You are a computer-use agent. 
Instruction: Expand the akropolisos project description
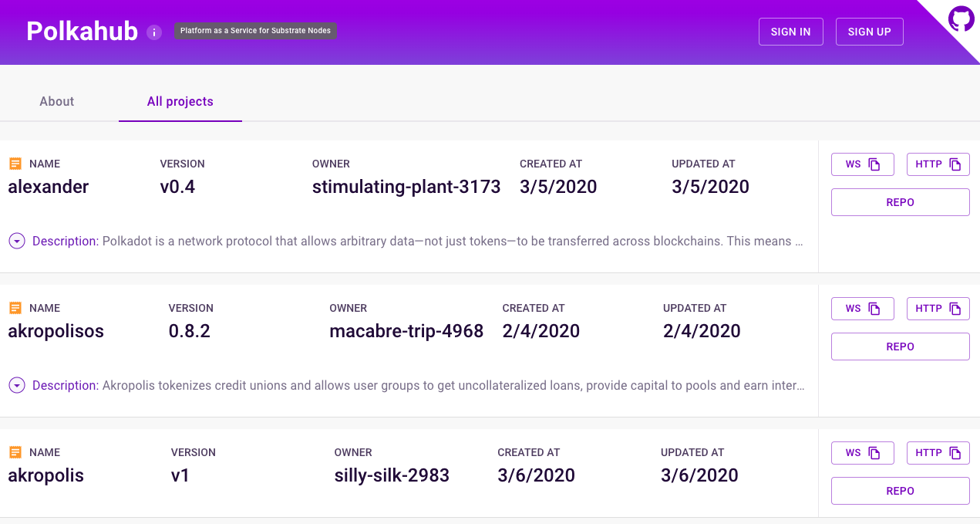[17, 385]
